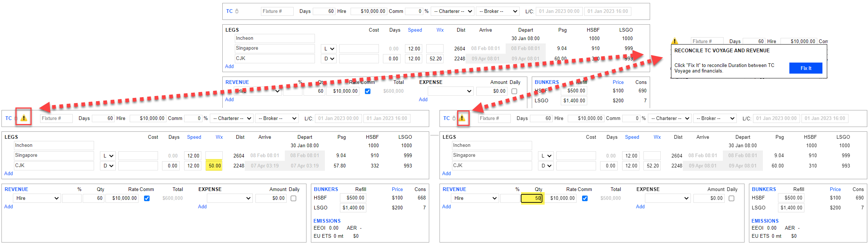This screenshot has width=868, height=244.
Task: Click EMISSIONS heading in panel with HSBF cons 668
Action: [327, 221]
